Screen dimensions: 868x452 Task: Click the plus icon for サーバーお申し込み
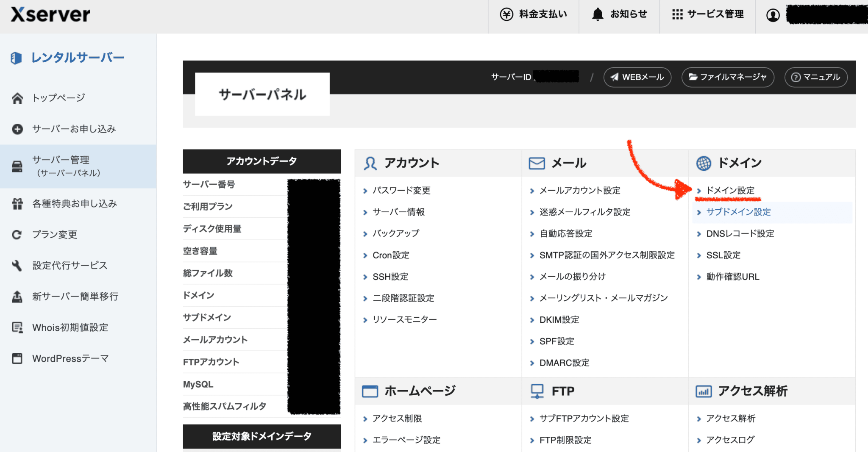tap(17, 129)
